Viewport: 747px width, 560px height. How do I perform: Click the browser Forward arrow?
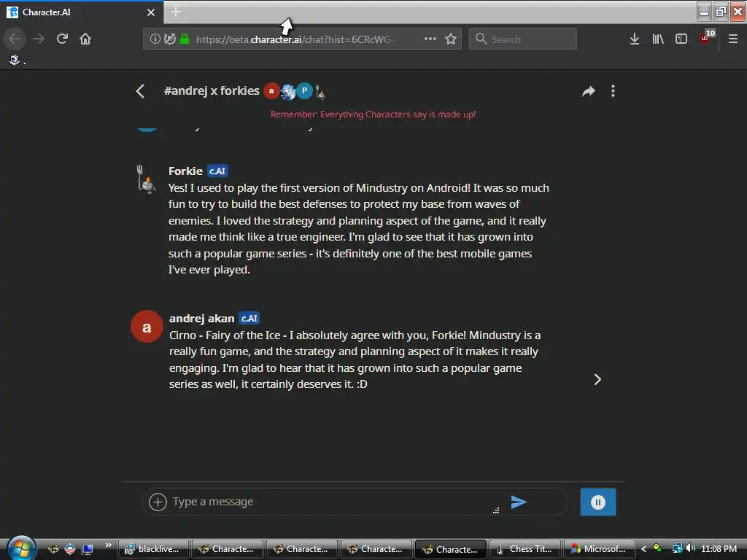click(39, 39)
